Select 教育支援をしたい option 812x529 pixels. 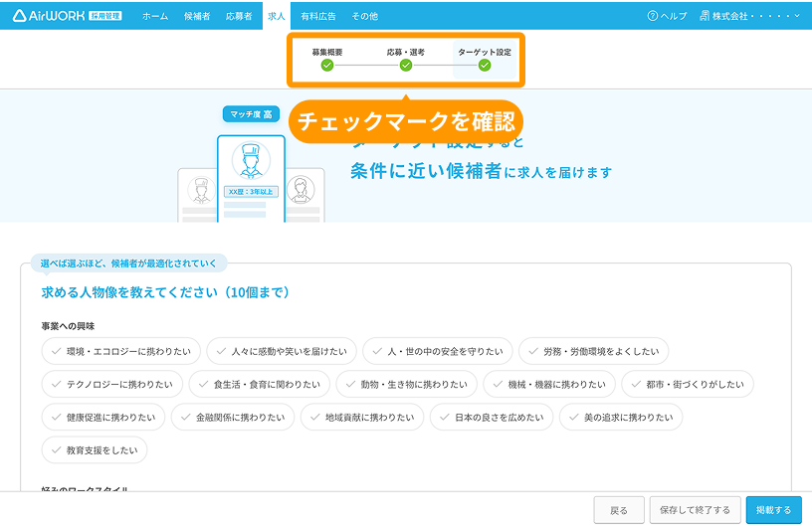click(95, 450)
